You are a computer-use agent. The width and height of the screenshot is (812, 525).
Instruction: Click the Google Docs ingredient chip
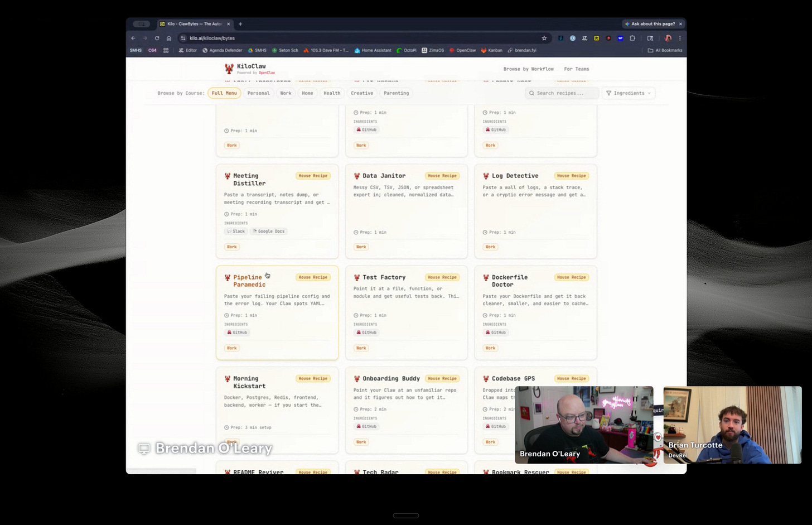269,231
